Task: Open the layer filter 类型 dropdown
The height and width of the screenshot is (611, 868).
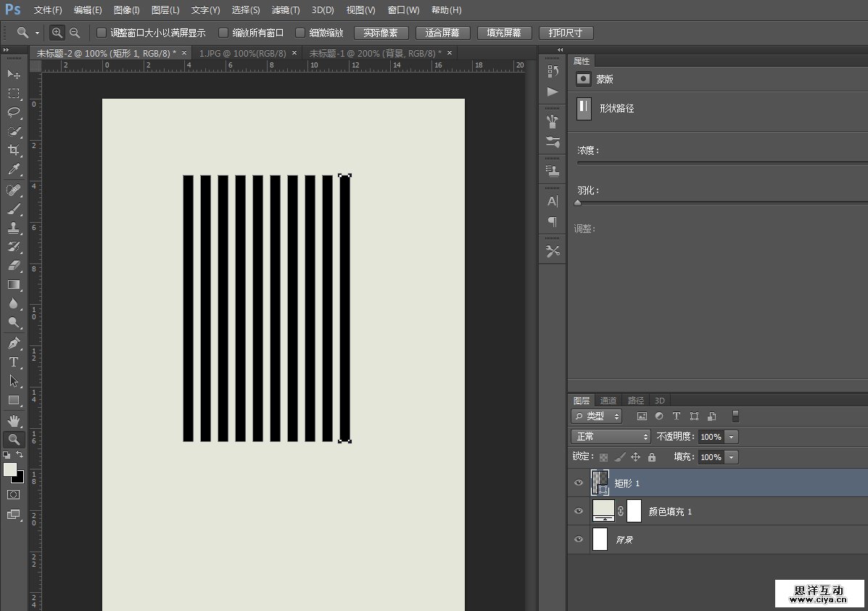Action: point(597,417)
